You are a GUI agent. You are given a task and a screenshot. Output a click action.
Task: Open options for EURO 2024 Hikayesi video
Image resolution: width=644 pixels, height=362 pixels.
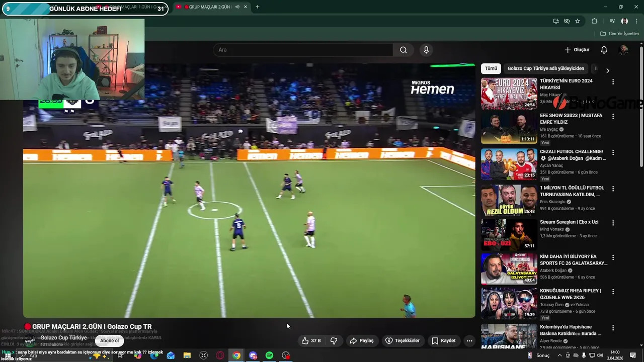613,82
